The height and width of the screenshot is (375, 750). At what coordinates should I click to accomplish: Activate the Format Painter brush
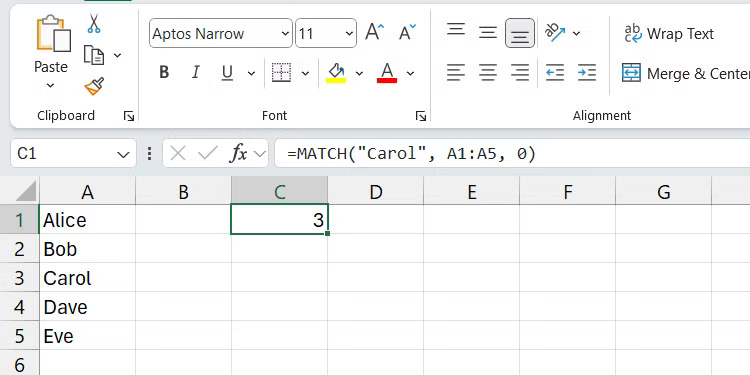[94, 86]
